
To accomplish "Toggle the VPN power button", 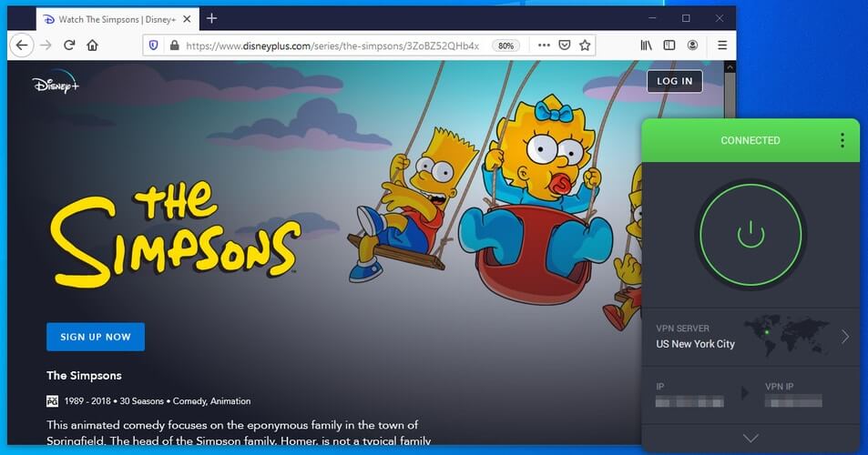I will tap(751, 235).
